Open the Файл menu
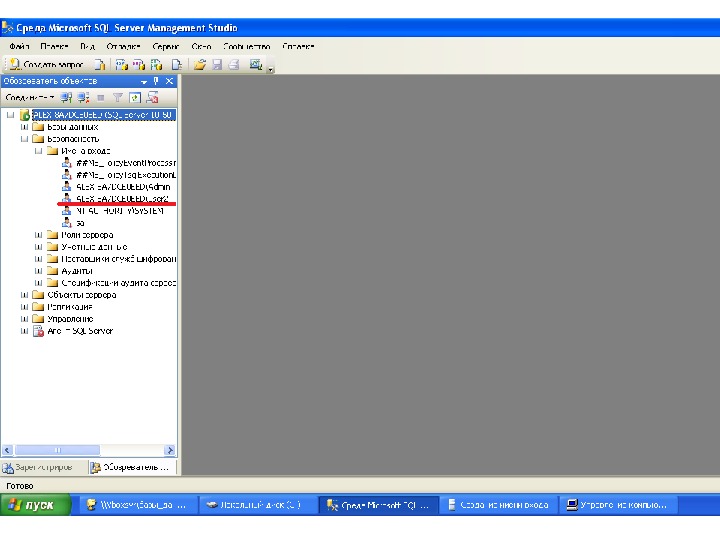The width and height of the screenshot is (720, 540). pyautogui.click(x=19, y=46)
